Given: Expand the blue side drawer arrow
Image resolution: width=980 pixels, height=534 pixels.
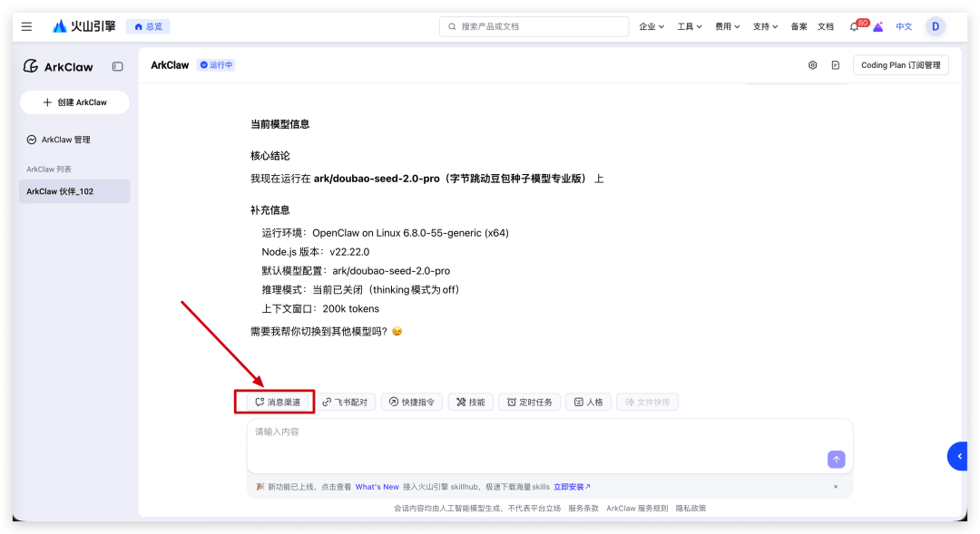Looking at the screenshot, I should tap(960, 456).
